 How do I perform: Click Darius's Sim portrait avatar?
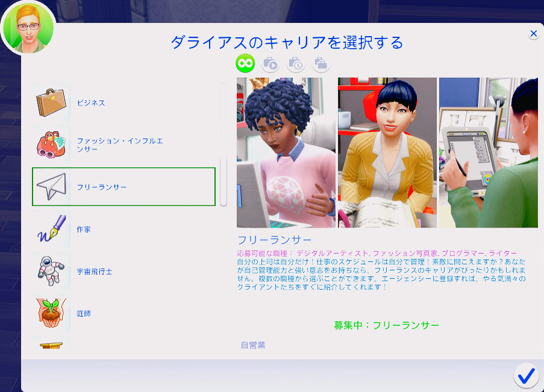(27, 27)
